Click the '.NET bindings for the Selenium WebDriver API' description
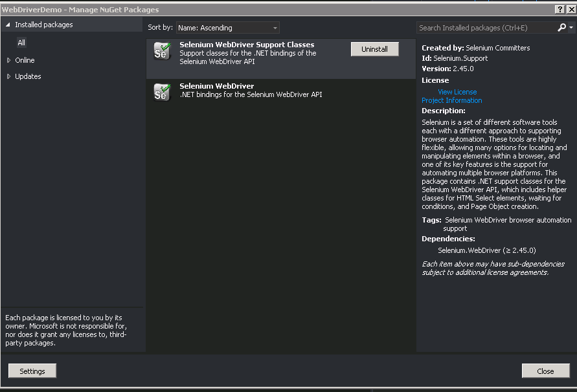 point(251,94)
